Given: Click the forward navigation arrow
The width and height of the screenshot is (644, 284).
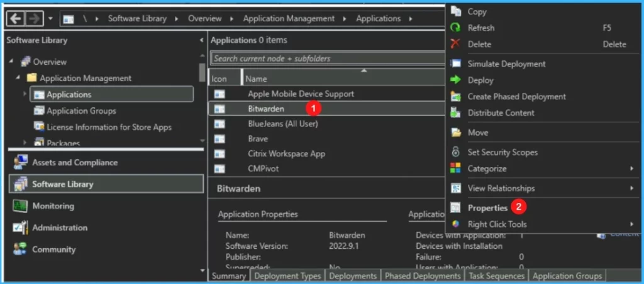Looking at the screenshot, I should click(x=34, y=18).
